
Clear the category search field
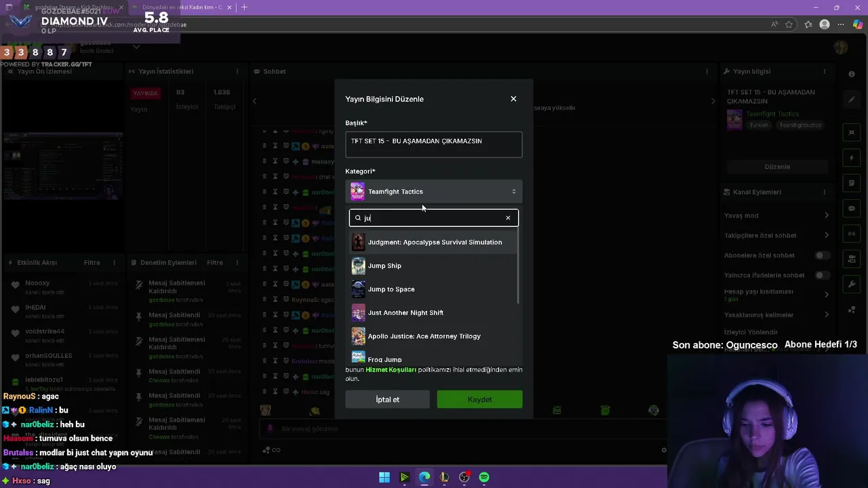click(x=508, y=218)
